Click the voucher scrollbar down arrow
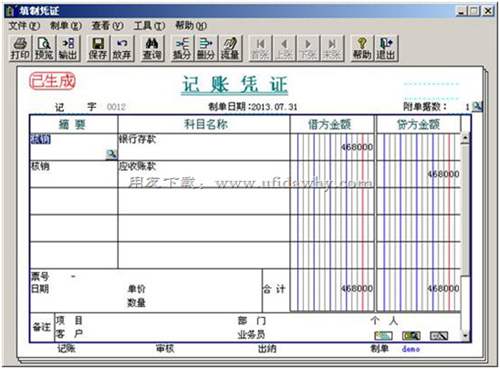Screen dimensions: 500x369 (x=465, y=336)
